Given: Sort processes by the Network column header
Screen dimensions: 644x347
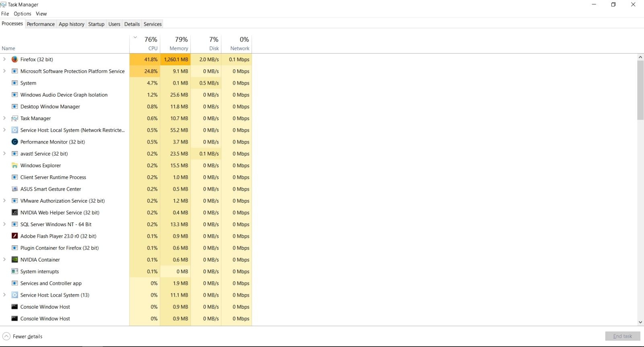Looking at the screenshot, I should (237, 44).
